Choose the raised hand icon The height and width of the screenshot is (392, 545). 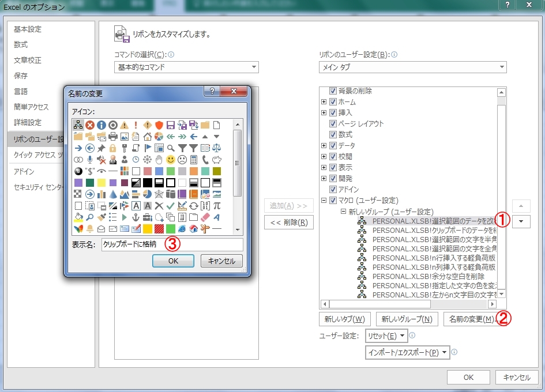pos(159,160)
